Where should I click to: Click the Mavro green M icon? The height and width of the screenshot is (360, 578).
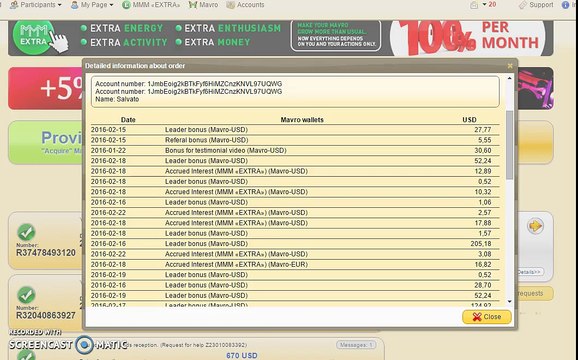click(x=193, y=5)
